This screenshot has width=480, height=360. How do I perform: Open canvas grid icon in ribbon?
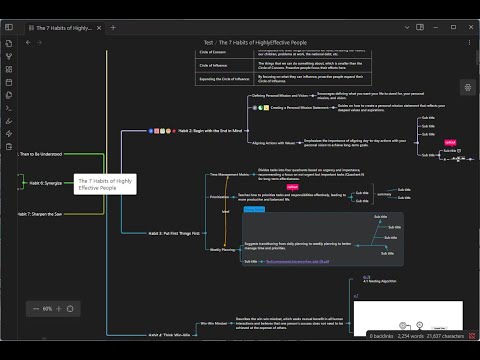click(x=9, y=69)
